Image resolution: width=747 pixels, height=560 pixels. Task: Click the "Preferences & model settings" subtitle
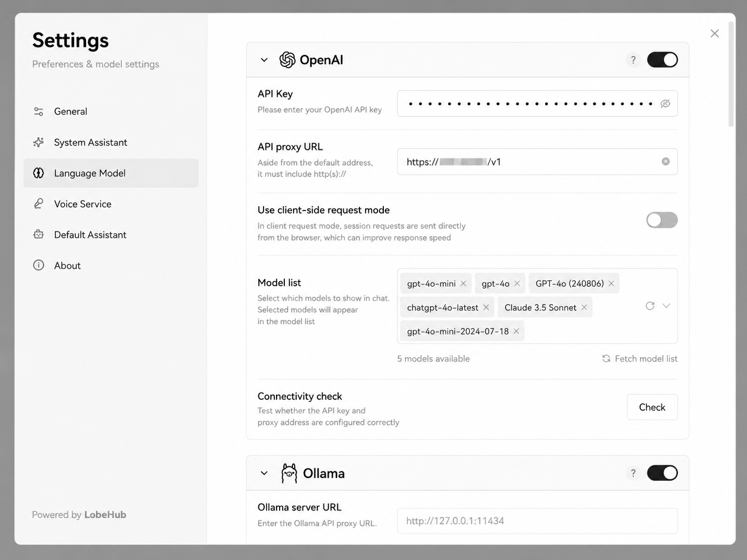pos(95,64)
